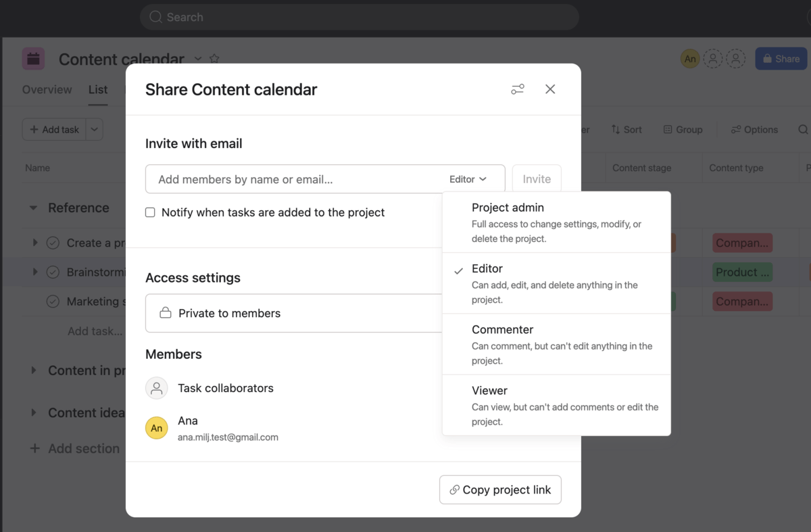Click the add members email input field
This screenshot has width=811, height=532.
(284, 179)
